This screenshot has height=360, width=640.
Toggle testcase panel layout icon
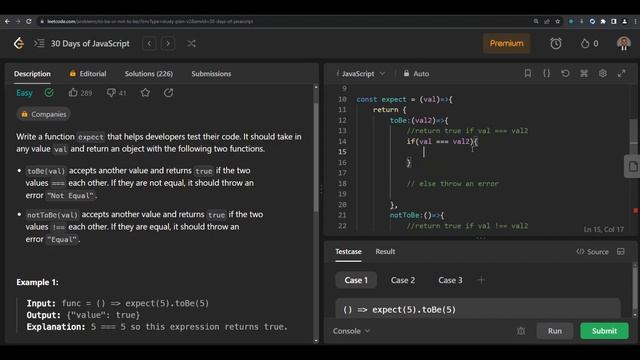620,251
